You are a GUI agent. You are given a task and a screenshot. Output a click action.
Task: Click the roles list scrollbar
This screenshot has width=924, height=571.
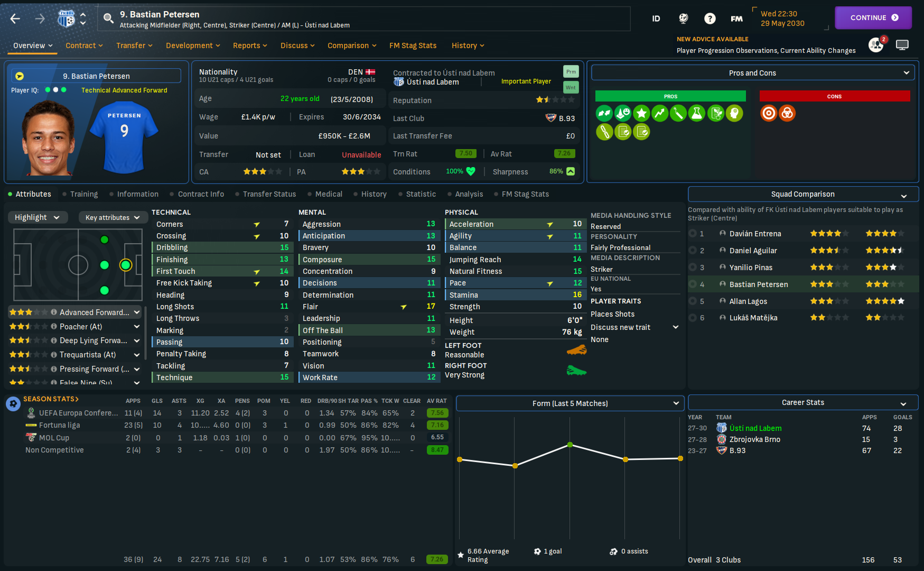(x=145, y=334)
